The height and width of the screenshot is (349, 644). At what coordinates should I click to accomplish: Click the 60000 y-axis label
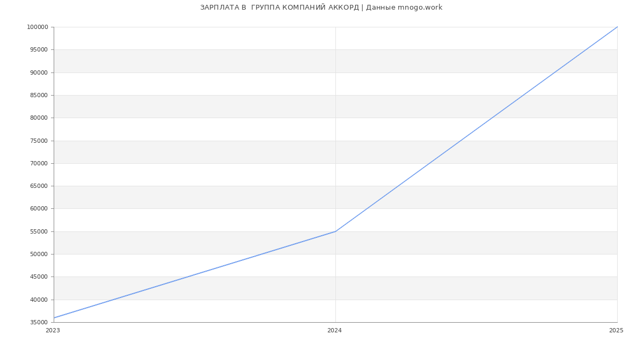coord(39,209)
